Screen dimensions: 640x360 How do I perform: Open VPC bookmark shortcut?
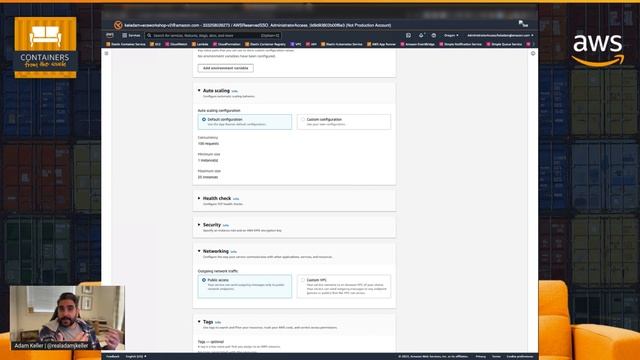296,44
